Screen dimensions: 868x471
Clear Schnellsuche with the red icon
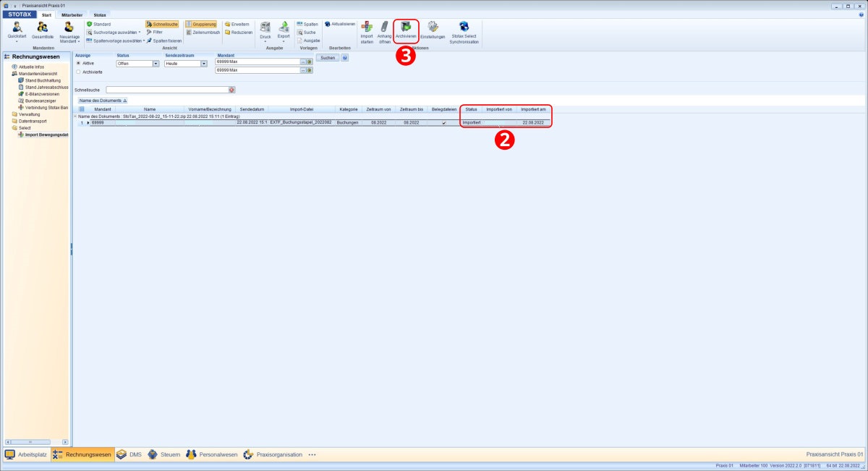(x=232, y=90)
